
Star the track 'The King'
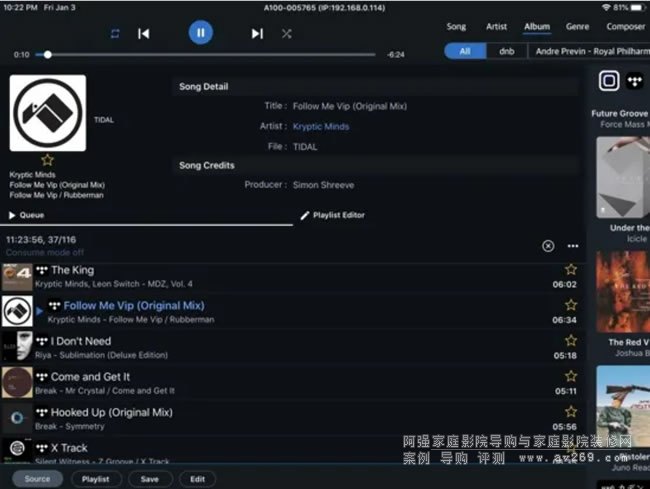571,270
